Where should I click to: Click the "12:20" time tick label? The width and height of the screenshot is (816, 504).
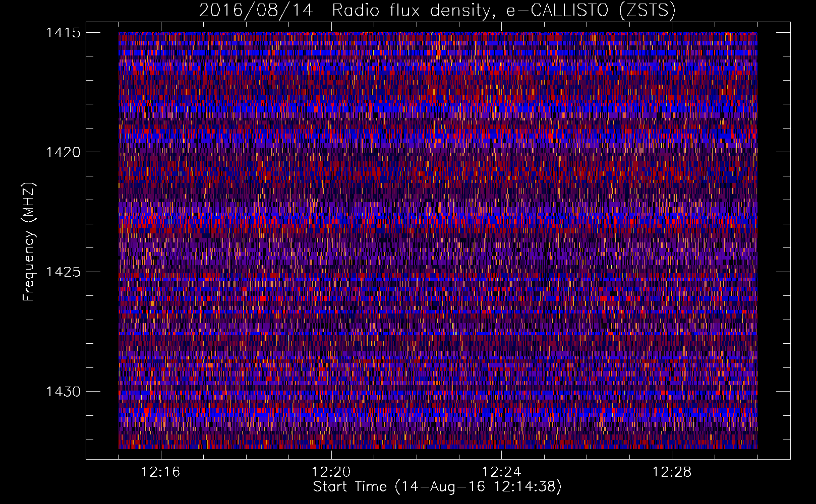(x=331, y=472)
